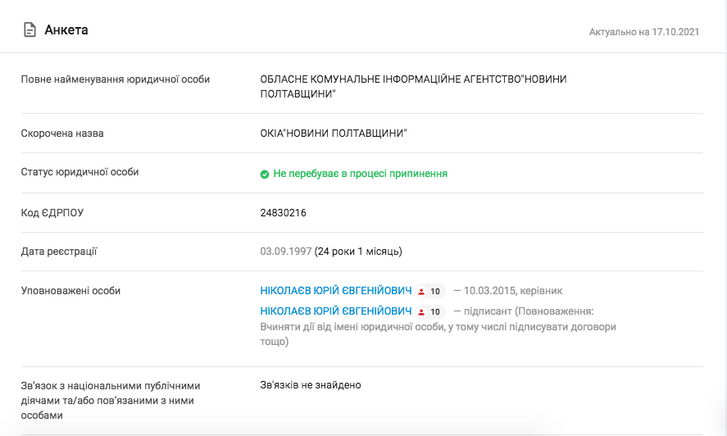This screenshot has width=727, height=436.
Task: Click the Зв'язків не знайдено value
Action: pos(311,385)
